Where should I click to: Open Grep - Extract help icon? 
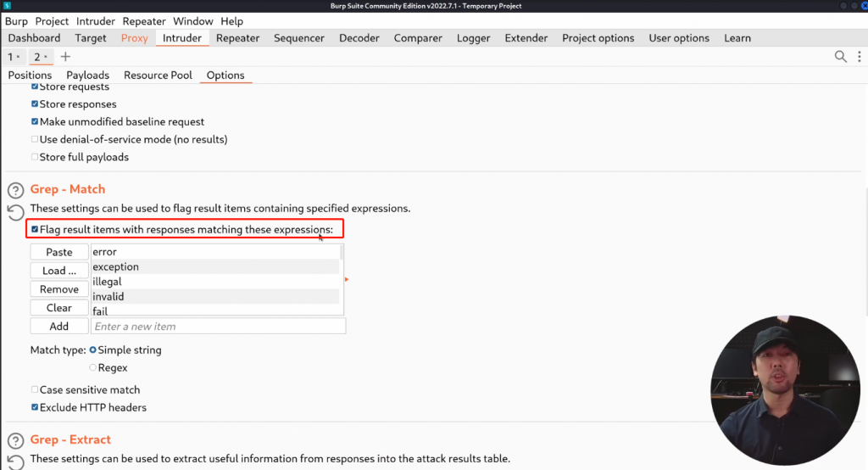pos(15,440)
